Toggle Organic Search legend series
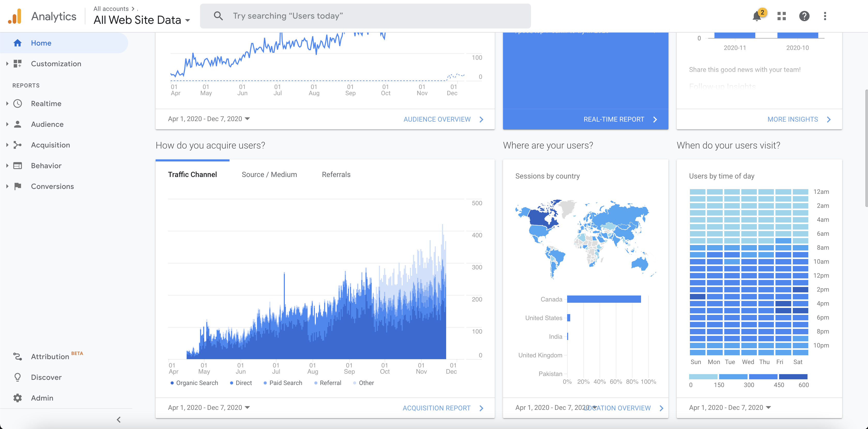The width and height of the screenshot is (868, 429). (x=194, y=383)
